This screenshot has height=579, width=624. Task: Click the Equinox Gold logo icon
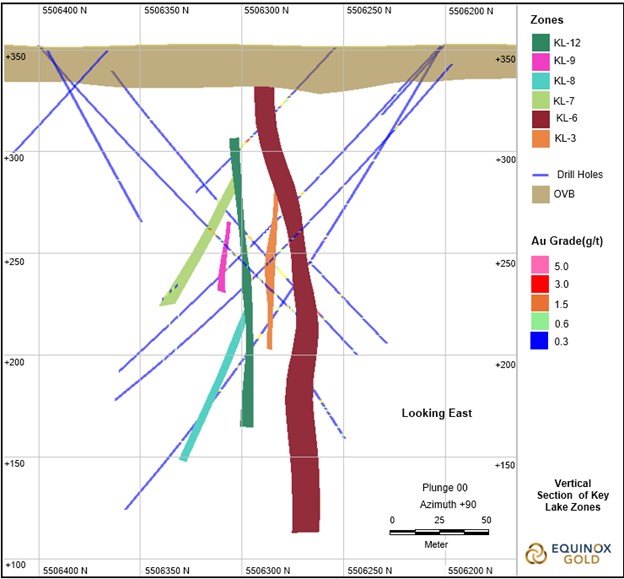pyautogui.click(x=536, y=553)
